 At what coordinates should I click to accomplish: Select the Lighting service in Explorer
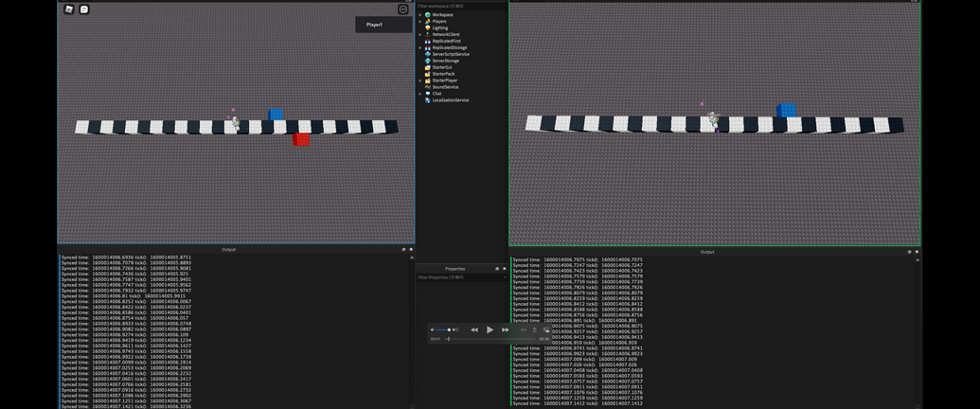(440, 28)
